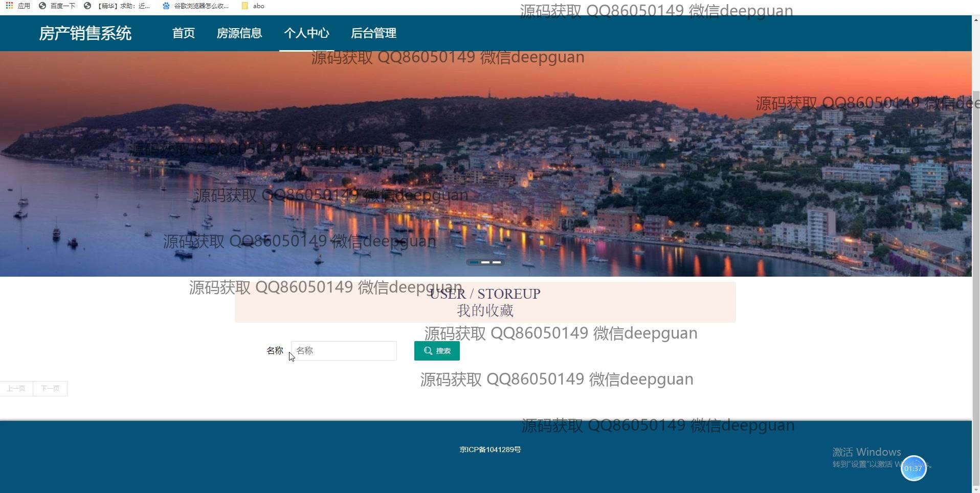Screen dimensions: 980x493
Task: Open the 房源信息 navigation item
Action: tap(239, 33)
